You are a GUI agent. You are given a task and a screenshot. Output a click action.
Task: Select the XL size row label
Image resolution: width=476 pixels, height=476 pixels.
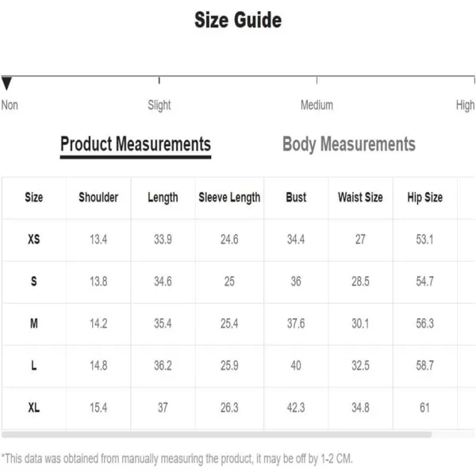(33, 408)
